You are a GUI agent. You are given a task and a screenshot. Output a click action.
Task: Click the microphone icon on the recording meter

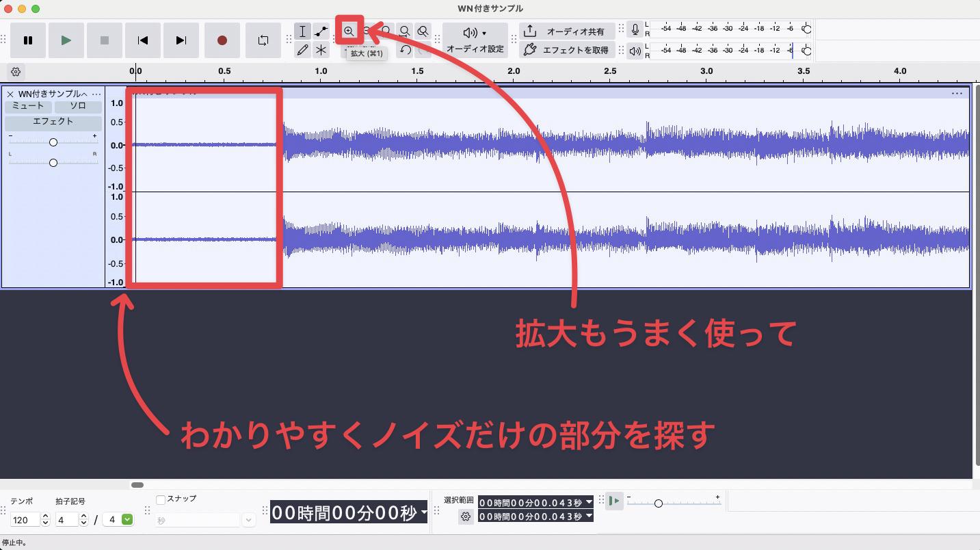click(635, 29)
